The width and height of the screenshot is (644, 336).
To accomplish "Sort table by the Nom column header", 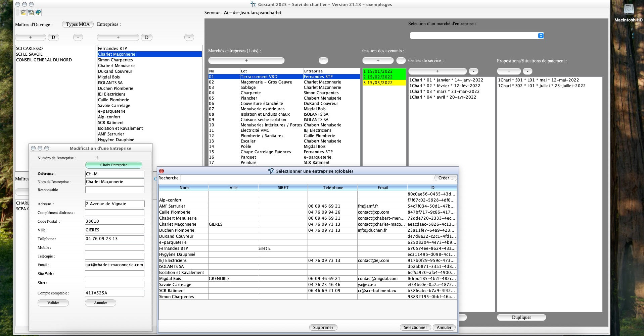I will click(184, 188).
